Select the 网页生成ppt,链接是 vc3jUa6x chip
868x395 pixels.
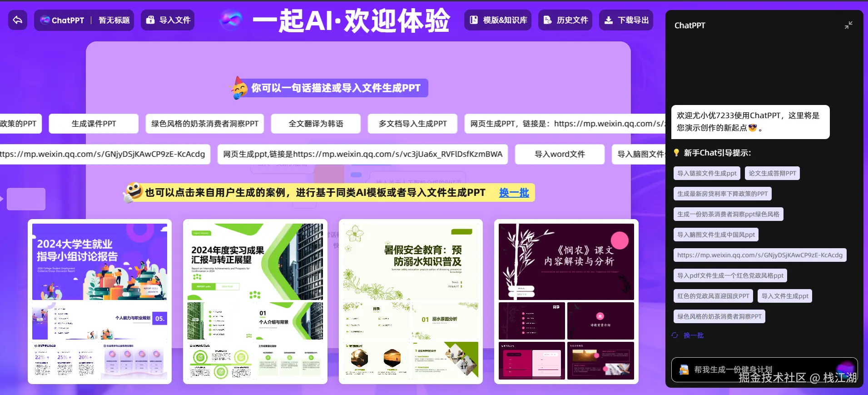[x=362, y=154]
